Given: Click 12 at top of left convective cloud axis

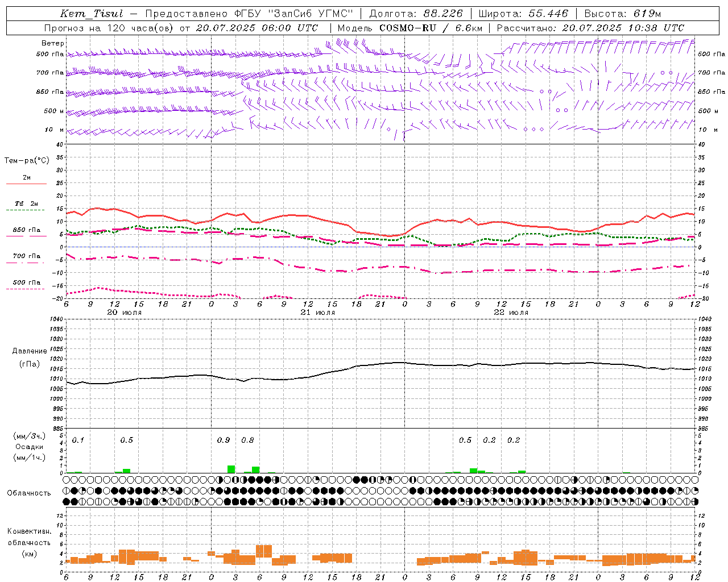Looking at the screenshot, I should coord(61,516).
